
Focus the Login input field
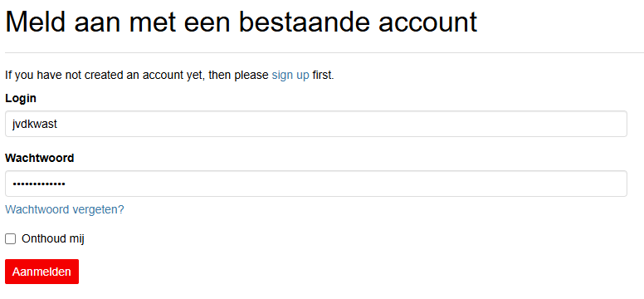tap(316, 124)
